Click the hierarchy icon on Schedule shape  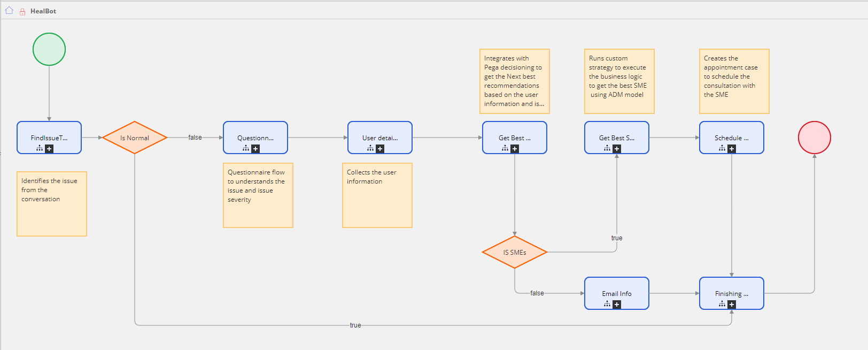(x=722, y=148)
